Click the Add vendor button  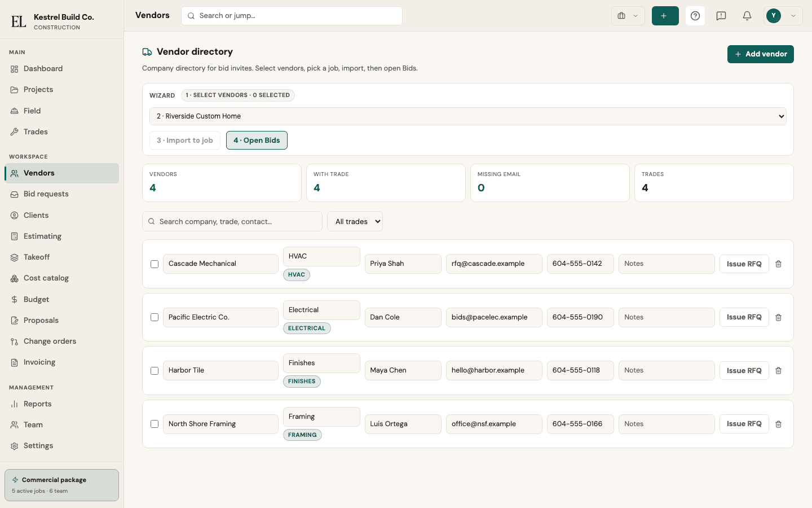(761, 54)
